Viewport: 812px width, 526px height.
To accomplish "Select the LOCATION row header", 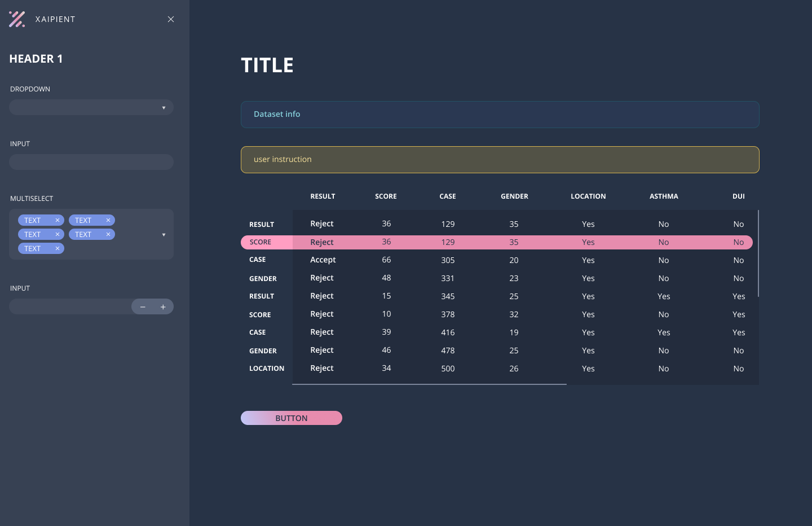I will (267, 368).
